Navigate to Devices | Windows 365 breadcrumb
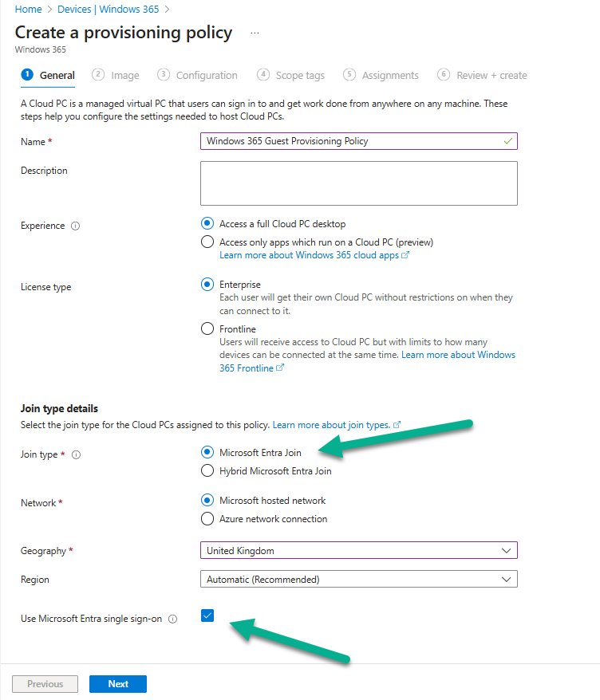The height and width of the screenshot is (700, 600). click(108, 10)
